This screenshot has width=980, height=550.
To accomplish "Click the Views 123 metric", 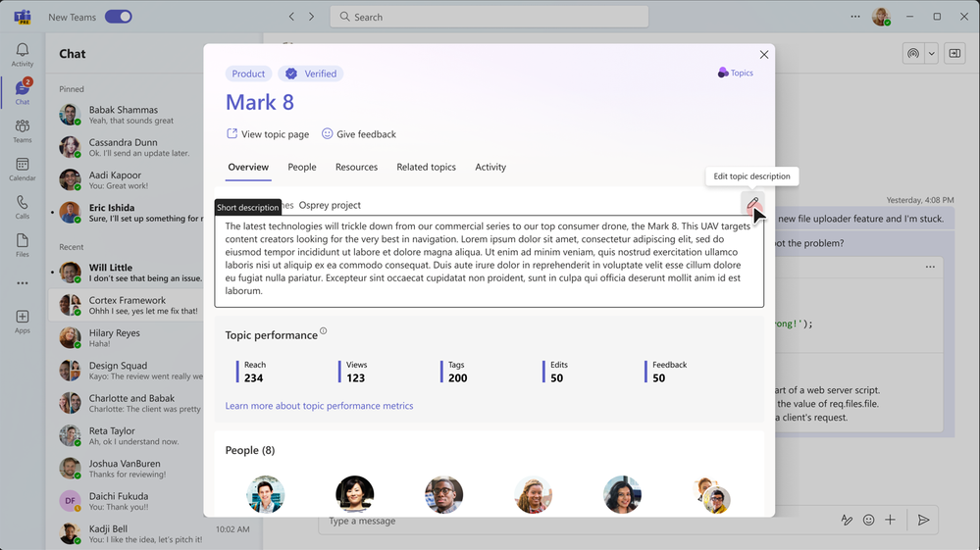I will [x=352, y=372].
